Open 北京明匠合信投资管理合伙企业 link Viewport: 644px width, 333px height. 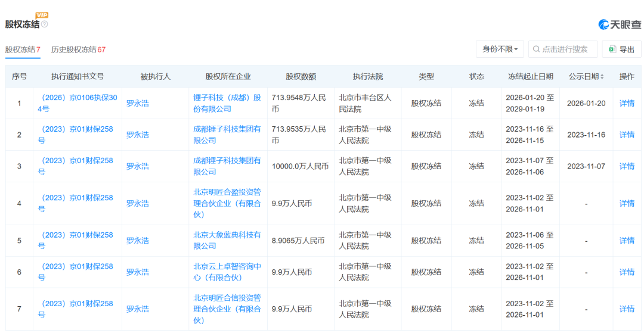227,309
